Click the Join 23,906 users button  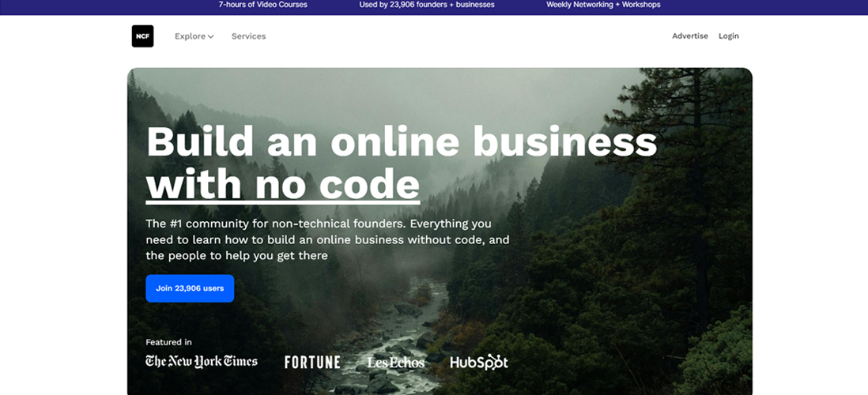tap(190, 288)
